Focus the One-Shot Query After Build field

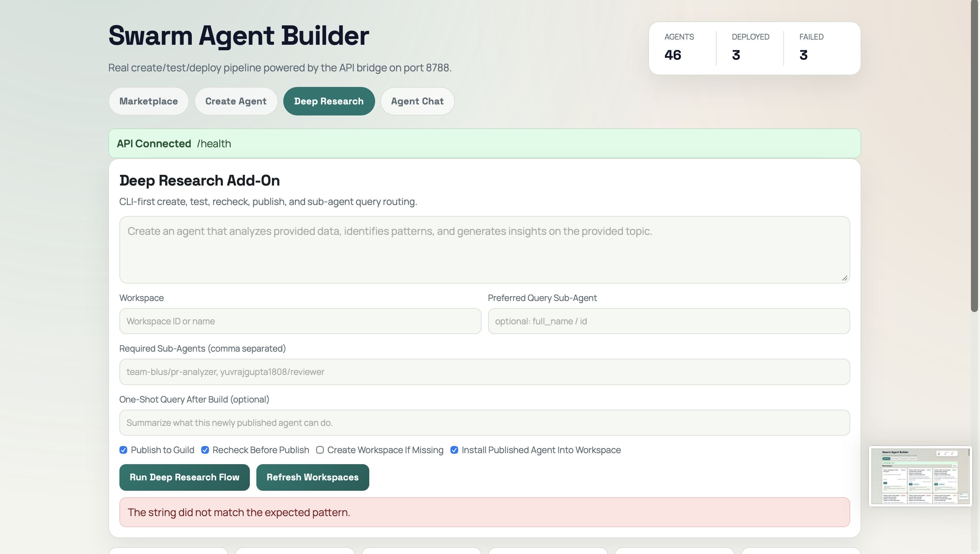click(484, 423)
